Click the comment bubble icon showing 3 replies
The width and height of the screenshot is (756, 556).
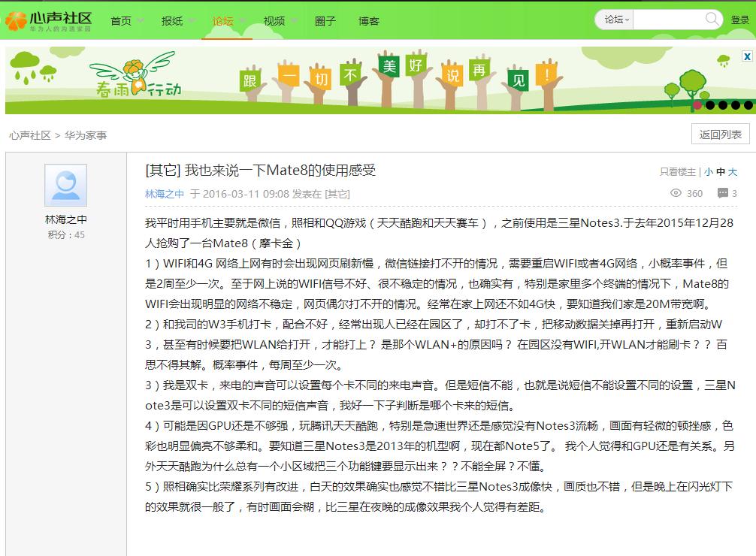click(x=723, y=194)
